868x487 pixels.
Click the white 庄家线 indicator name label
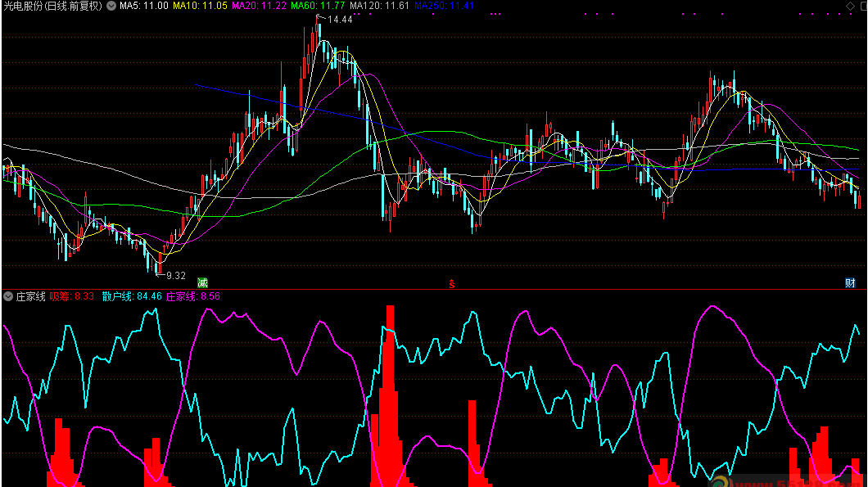tap(30, 296)
